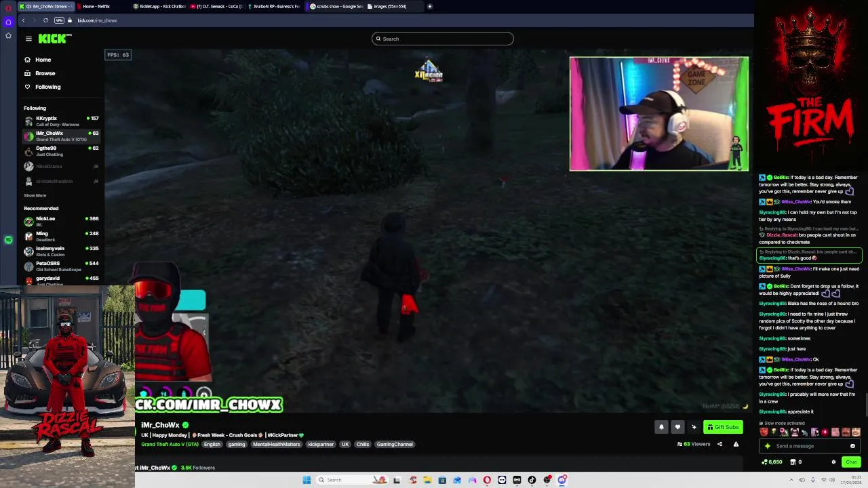Screen dimensions: 868x488
Task: Click the stream notification bell icon
Action: pyautogui.click(x=661, y=427)
